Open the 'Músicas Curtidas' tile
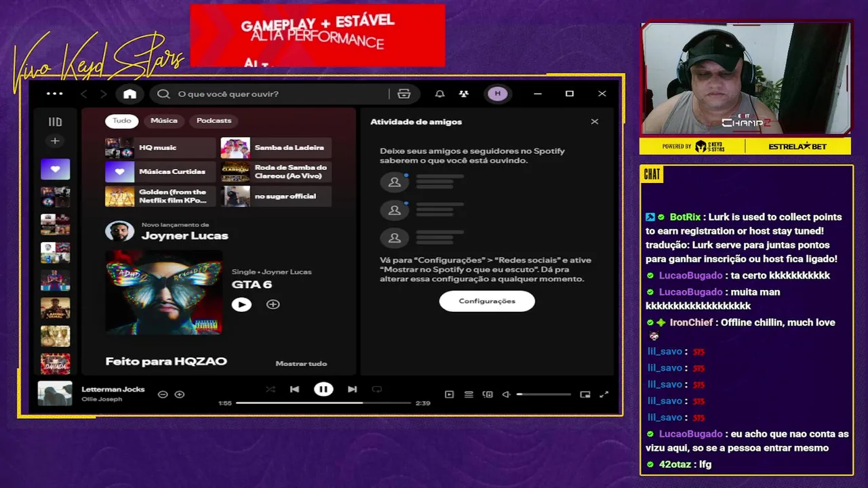868x488 pixels. [160, 172]
